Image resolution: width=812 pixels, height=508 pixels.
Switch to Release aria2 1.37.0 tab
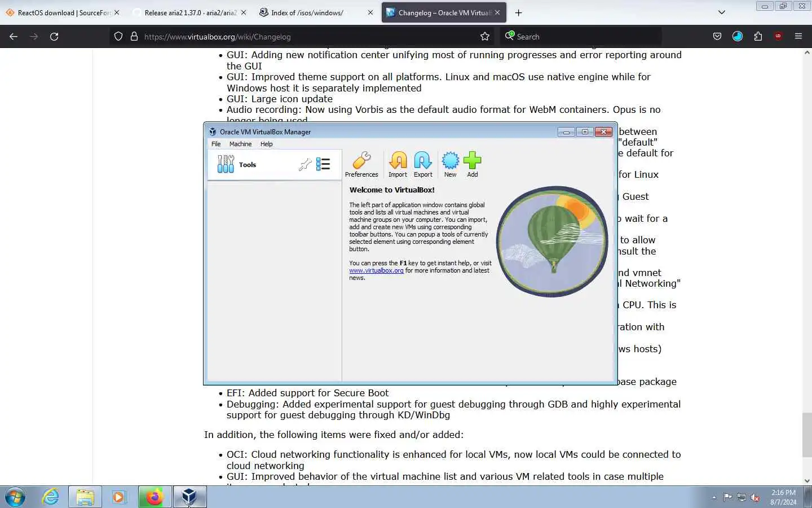coord(190,12)
